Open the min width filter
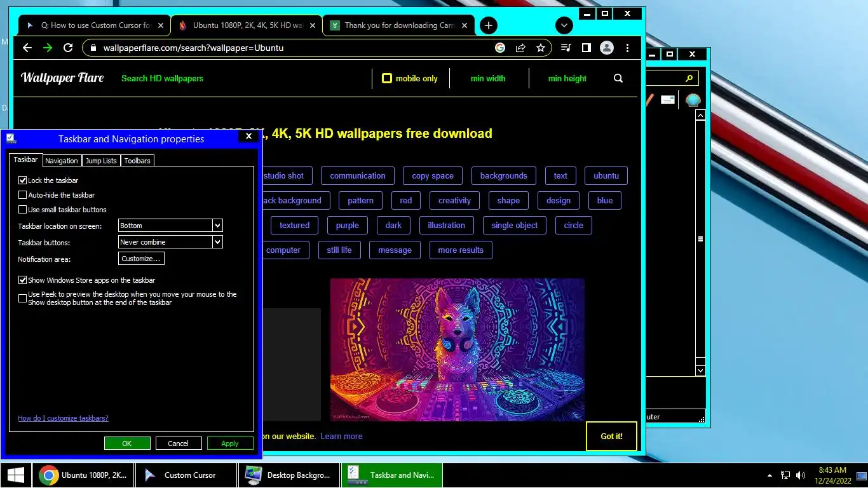This screenshot has width=868, height=488. tap(488, 78)
